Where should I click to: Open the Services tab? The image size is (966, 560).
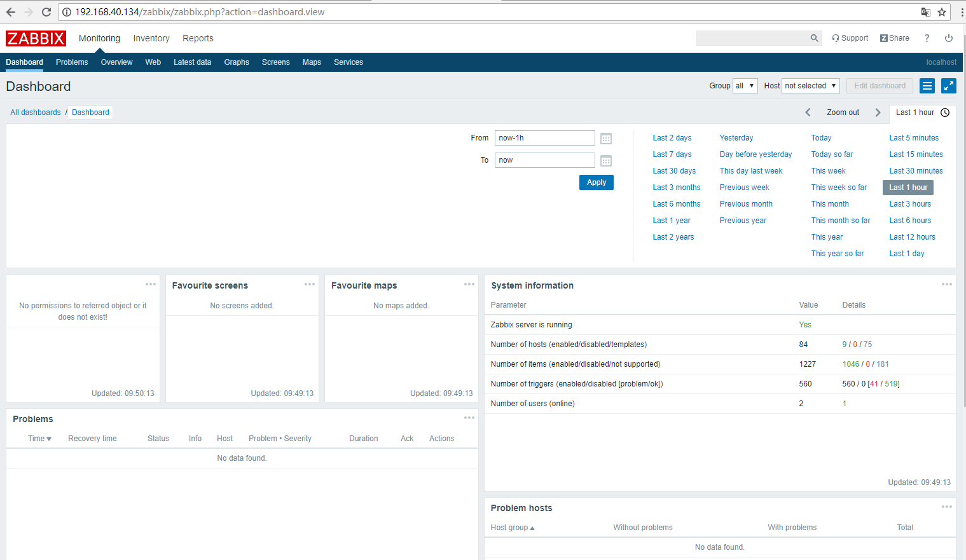click(348, 62)
